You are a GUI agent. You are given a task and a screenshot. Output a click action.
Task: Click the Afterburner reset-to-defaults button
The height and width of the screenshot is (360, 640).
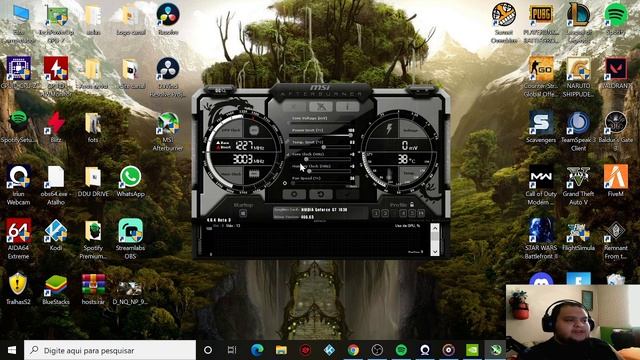320,195
